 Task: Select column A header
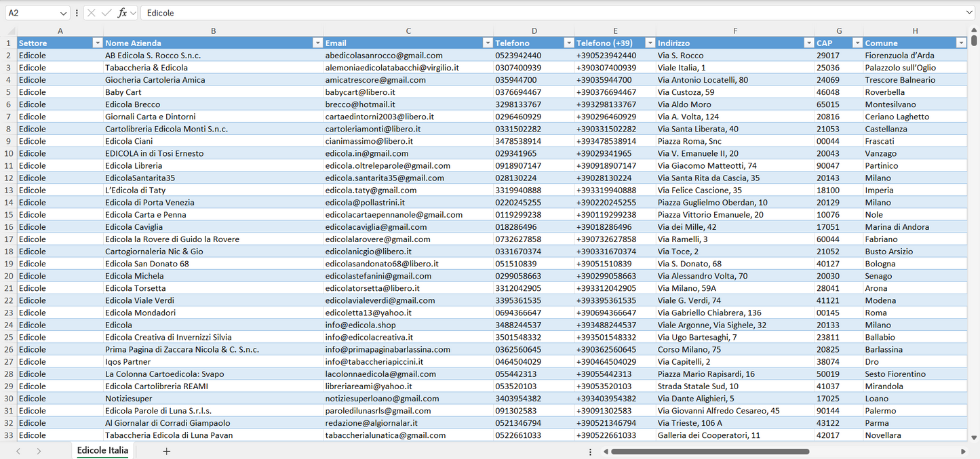pyautogui.click(x=60, y=31)
